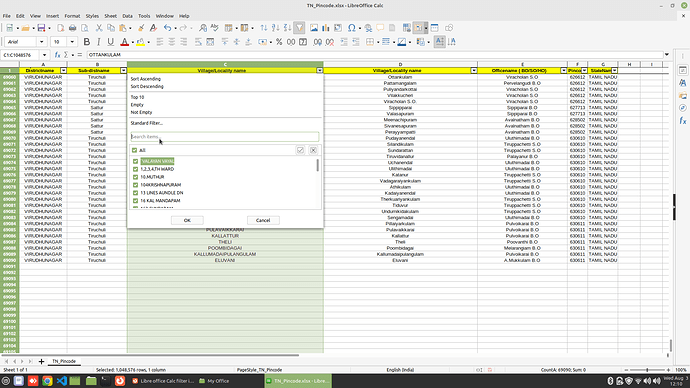Click the Chrome icon in the taskbar
Screen dimensions: 690x388
pos(47,381)
